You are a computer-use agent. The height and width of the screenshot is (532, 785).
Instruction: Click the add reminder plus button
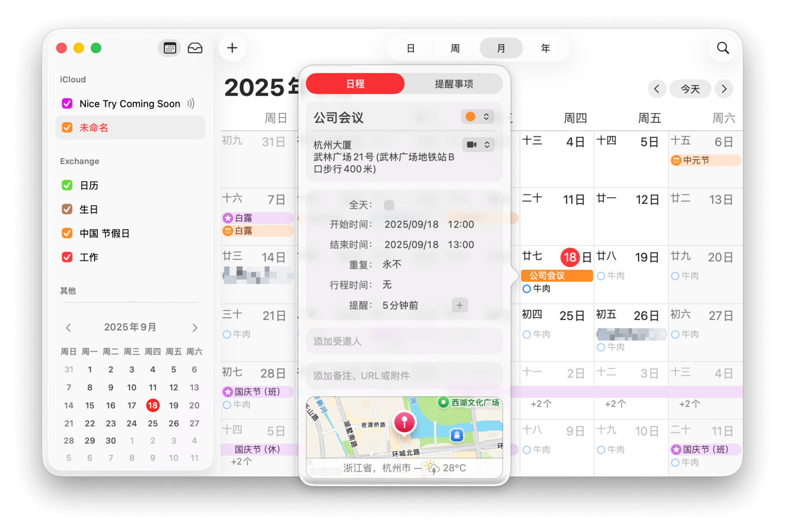click(459, 305)
